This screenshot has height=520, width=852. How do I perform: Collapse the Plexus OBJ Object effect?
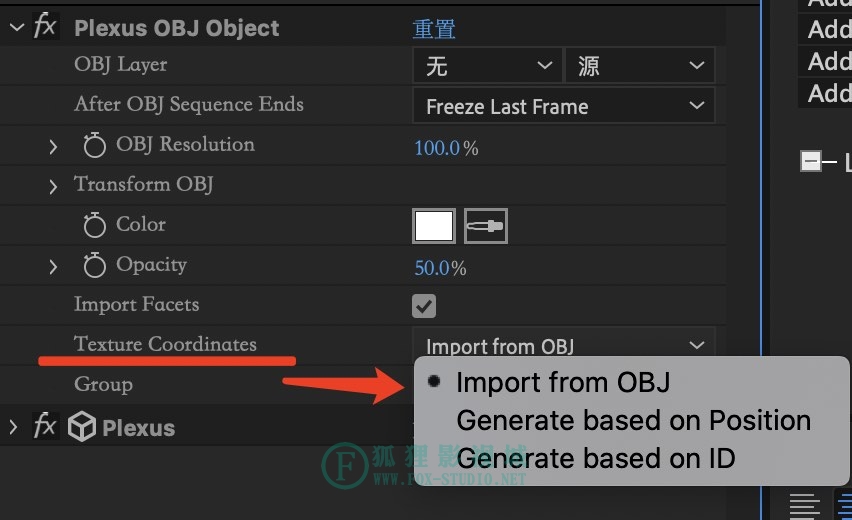click(x=17, y=27)
